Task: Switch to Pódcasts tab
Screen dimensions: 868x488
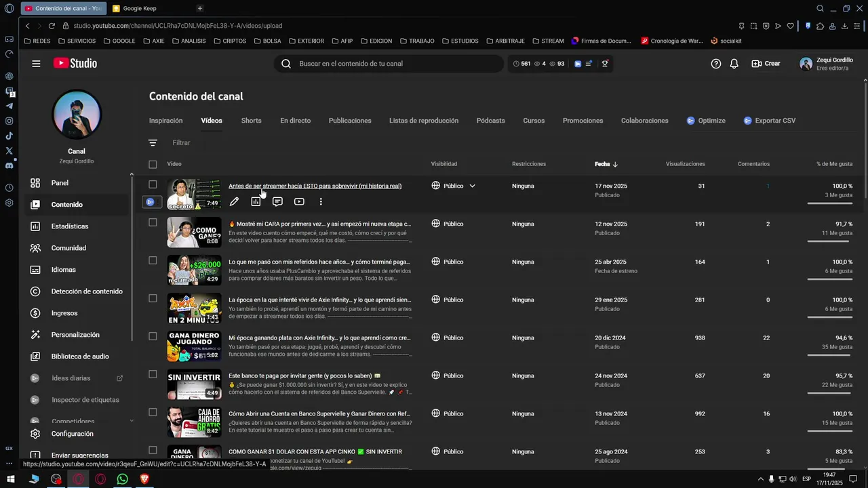Action: (x=490, y=121)
